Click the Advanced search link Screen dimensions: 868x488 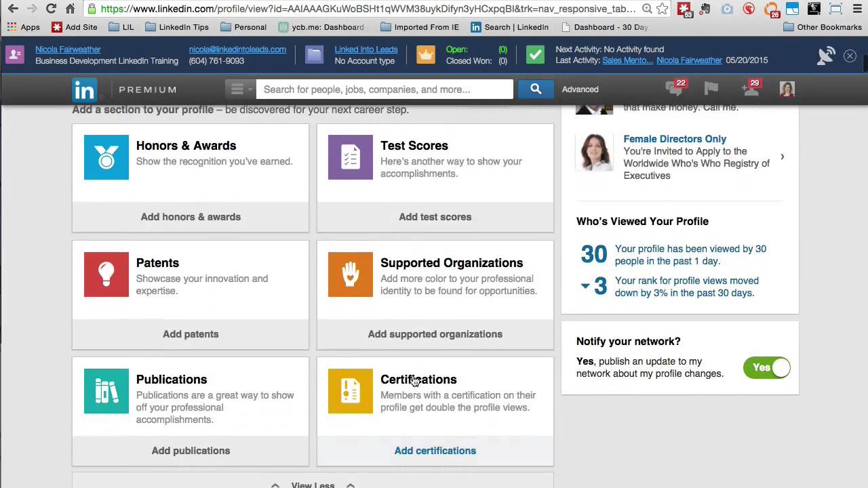click(x=580, y=89)
